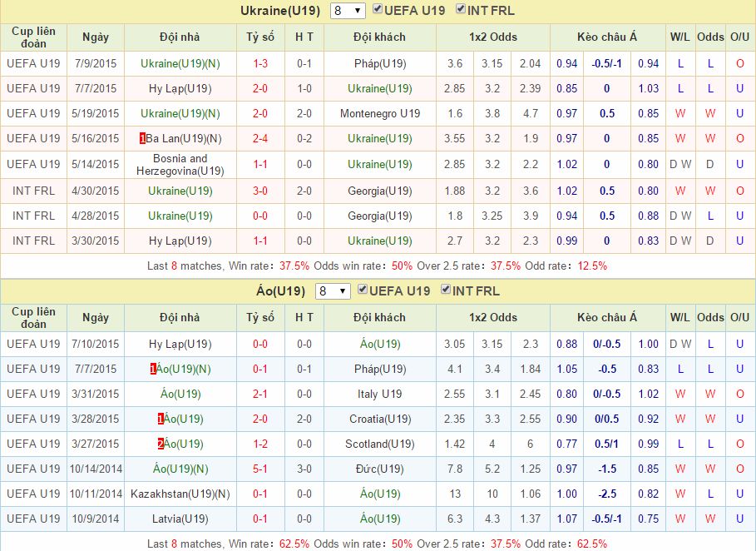Open the Latvia(U19) team link

180,519
